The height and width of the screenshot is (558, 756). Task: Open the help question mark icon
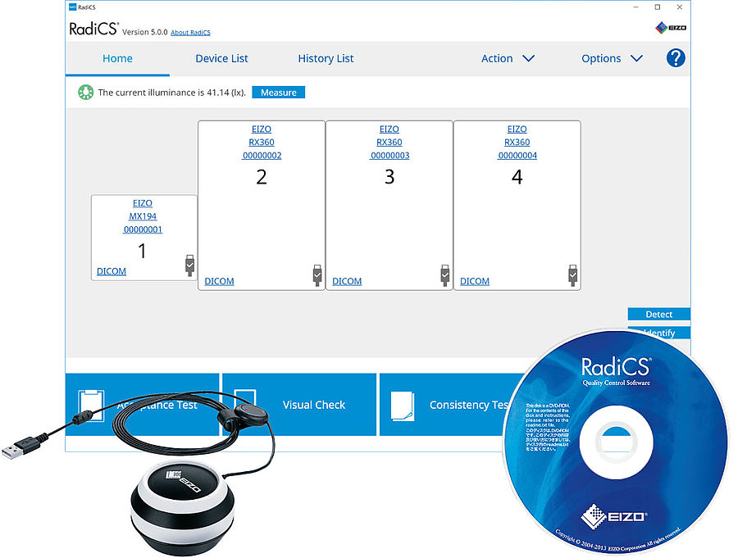(676, 58)
